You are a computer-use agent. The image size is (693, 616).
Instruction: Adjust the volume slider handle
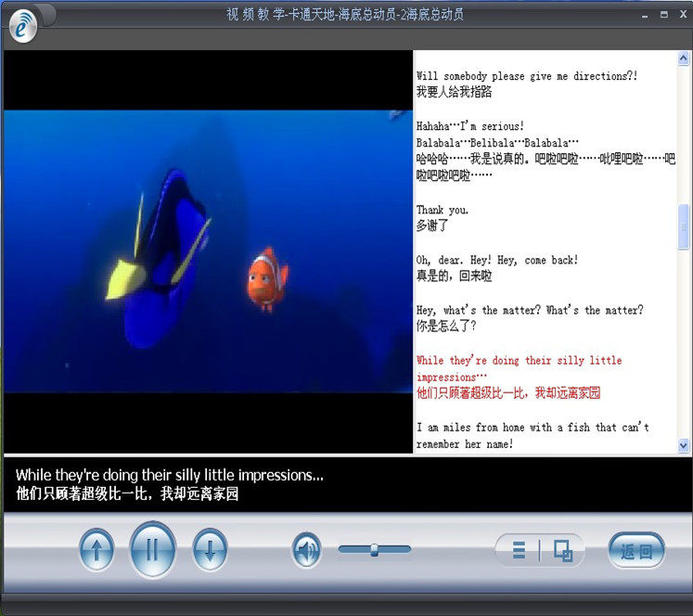[x=375, y=550]
